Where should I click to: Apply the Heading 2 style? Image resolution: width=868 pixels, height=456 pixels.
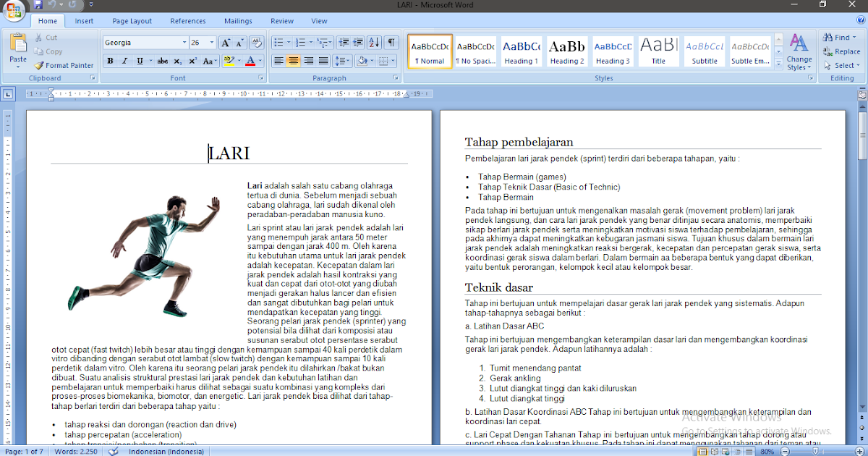566,51
